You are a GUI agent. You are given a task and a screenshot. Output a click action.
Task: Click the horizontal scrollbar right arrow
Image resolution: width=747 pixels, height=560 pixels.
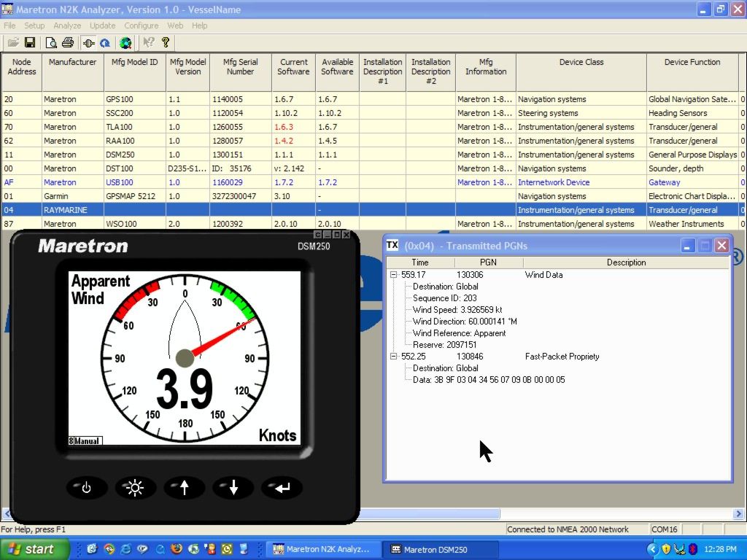(739, 514)
